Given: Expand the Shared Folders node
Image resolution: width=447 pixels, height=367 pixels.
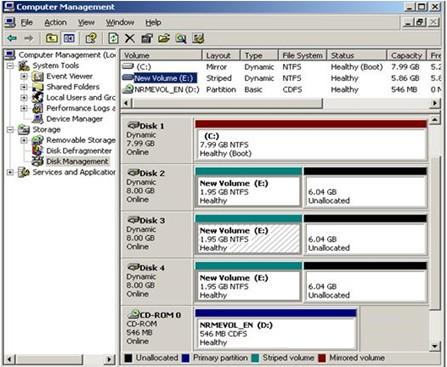Looking at the screenshot, I should pyautogui.click(x=24, y=87).
